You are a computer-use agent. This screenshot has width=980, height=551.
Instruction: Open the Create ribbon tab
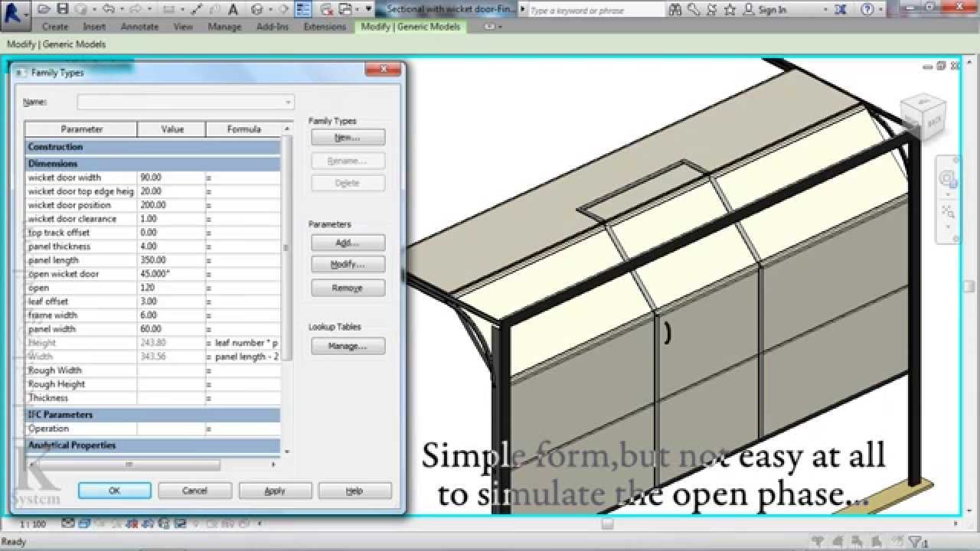(x=55, y=27)
